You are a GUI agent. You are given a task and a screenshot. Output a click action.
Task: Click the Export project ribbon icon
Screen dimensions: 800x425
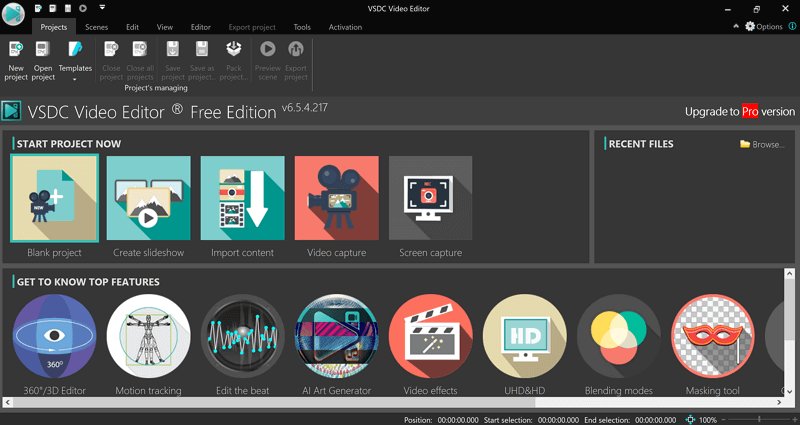click(295, 49)
